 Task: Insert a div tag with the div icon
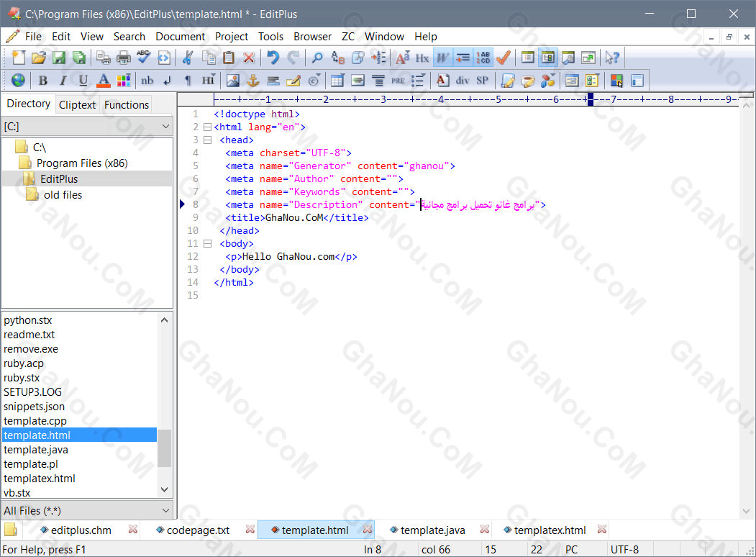(x=463, y=81)
